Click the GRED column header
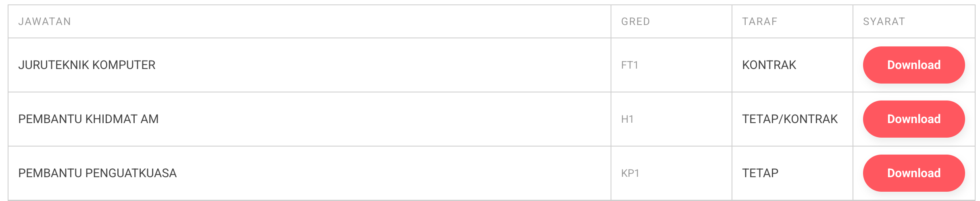 [635, 21]
